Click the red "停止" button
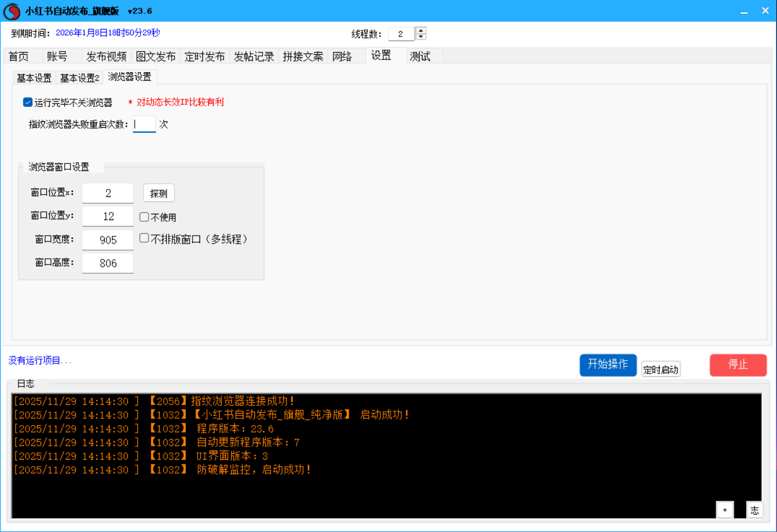777x532 pixels. 738,364
